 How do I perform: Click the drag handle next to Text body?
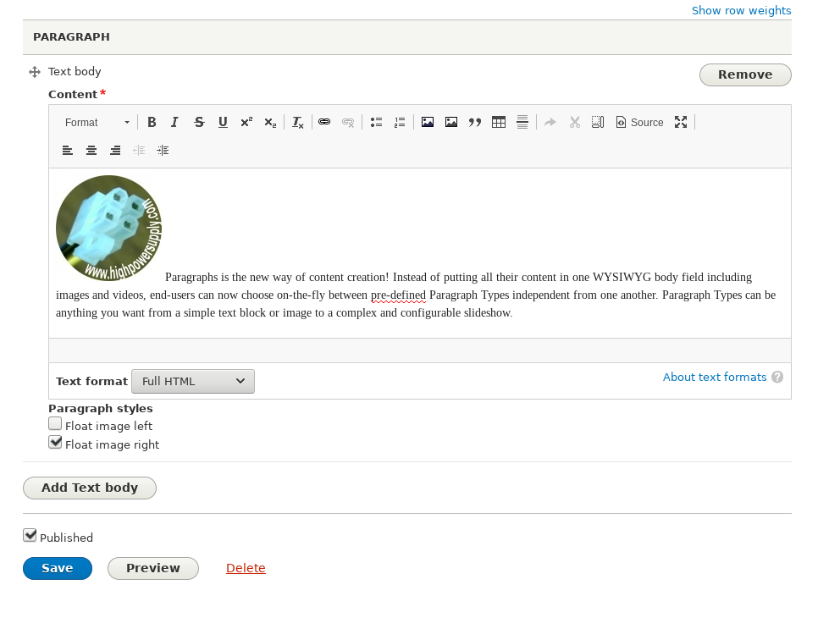pos(35,72)
